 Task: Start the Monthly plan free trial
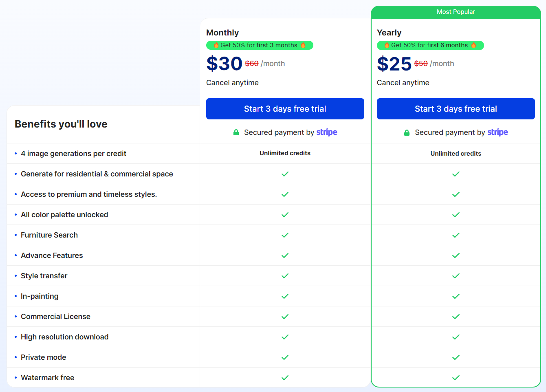[x=285, y=109]
